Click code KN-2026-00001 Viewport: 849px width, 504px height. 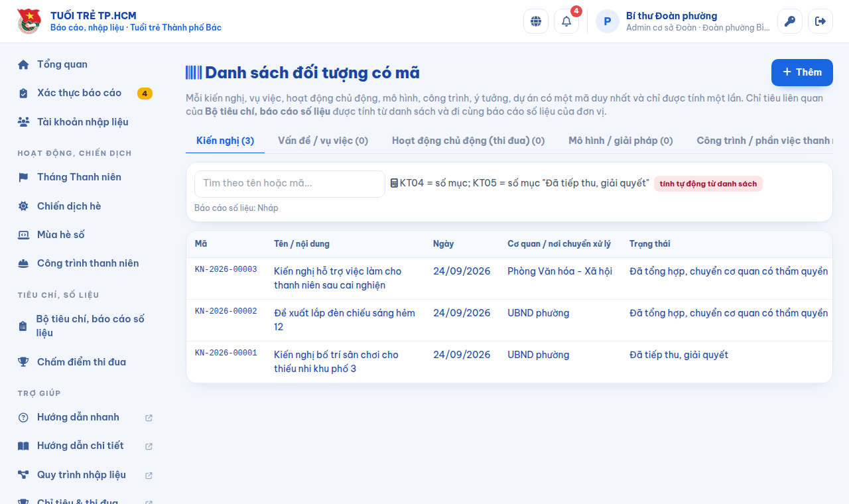pos(226,353)
